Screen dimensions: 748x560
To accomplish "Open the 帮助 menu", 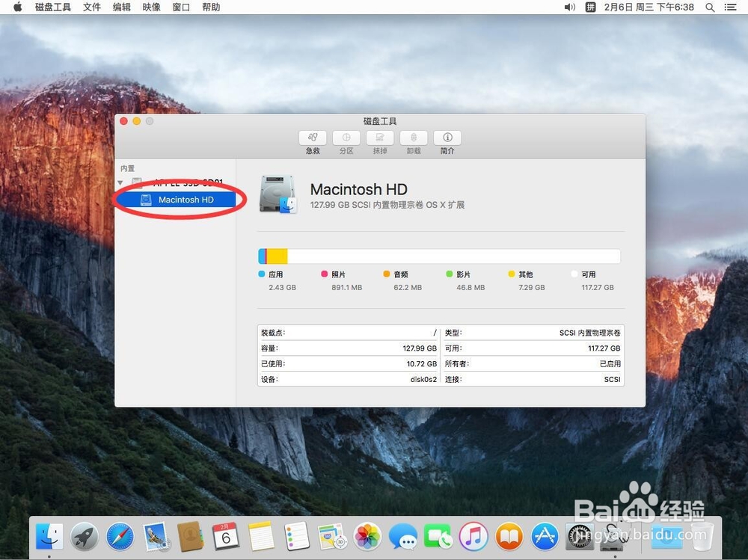I will pos(211,7).
